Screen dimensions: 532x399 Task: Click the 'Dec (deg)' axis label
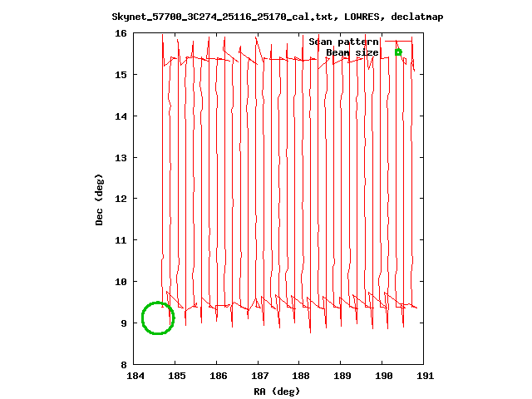click(x=99, y=199)
